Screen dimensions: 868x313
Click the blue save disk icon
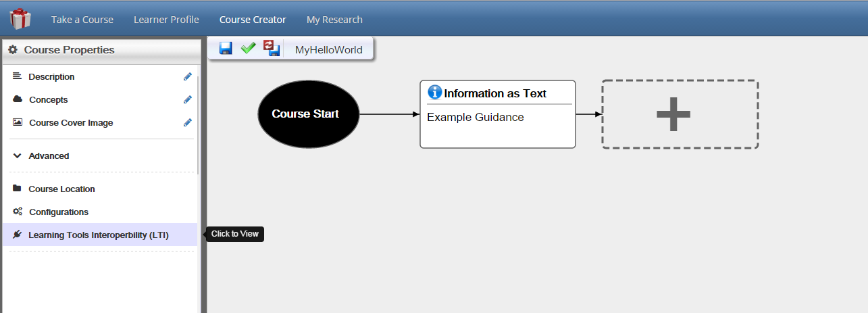pyautogui.click(x=226, y=49)
